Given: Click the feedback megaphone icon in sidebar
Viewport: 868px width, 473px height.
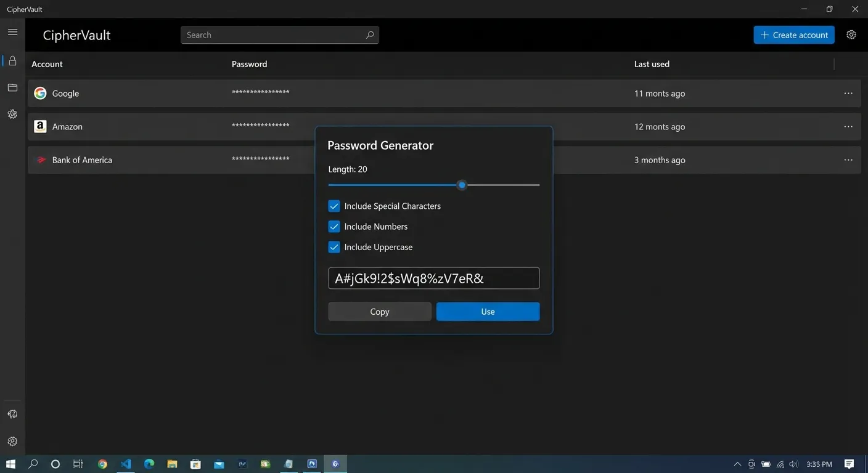Looking at the screenshot, I should point(12,413).
